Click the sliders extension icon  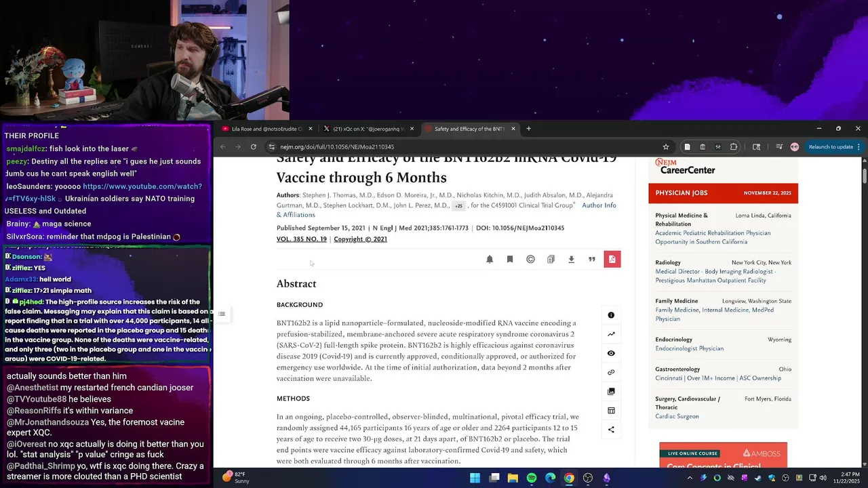[x=718, y=146]
